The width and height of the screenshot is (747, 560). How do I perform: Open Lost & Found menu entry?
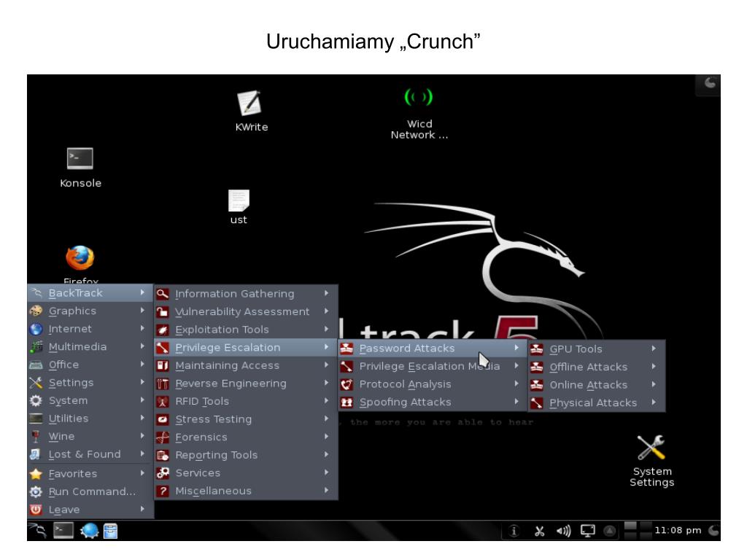[90, 454]
